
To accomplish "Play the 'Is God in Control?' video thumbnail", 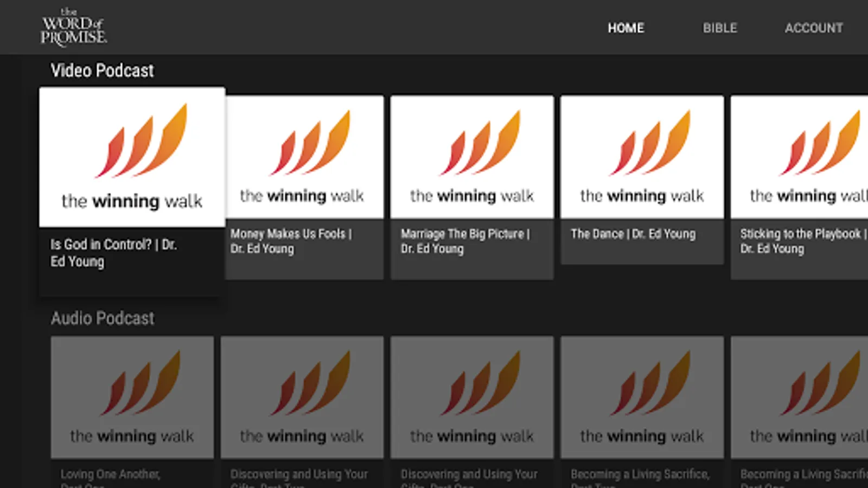I will click(132, 157).
